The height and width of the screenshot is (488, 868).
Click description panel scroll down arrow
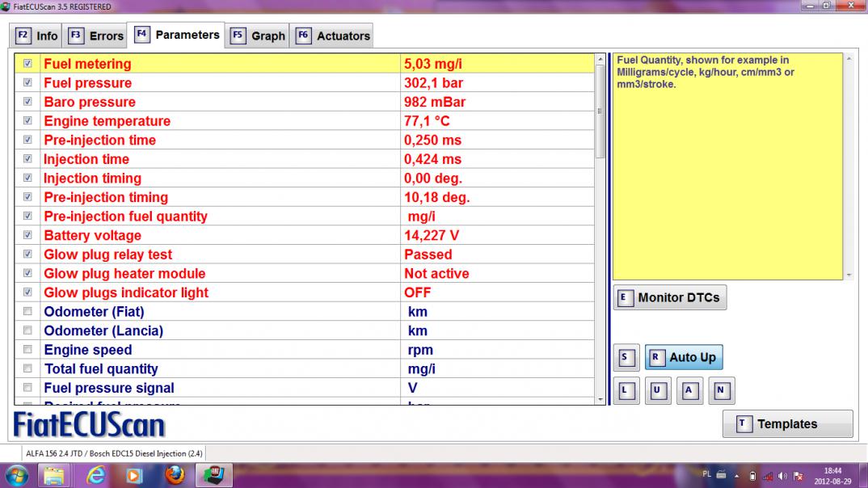tap(849, 275)
